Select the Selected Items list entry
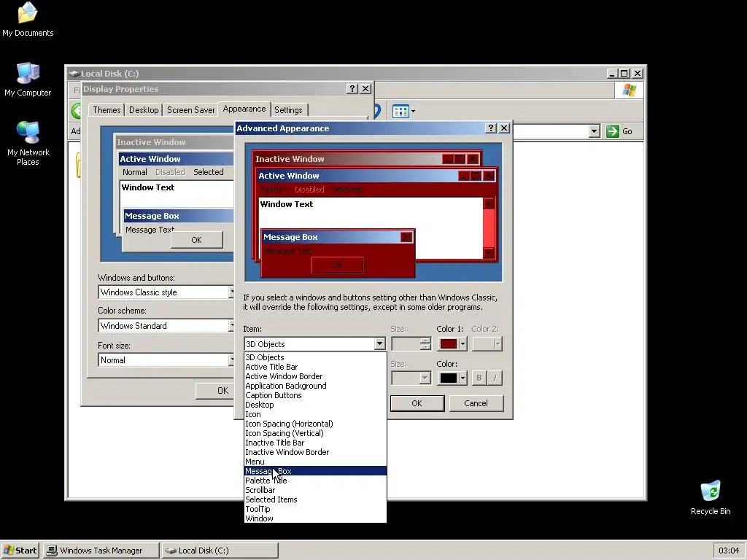Image resolution: width=747 pixels, height=560 pixels. pyautogui.click(x=315, y=499)
